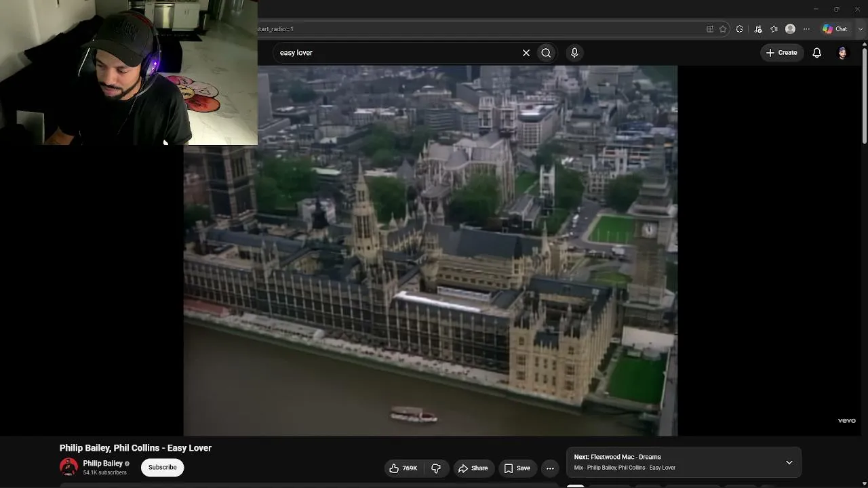Open the browser favorites list icon
Screen dimensions: 868x488
tap(774, 29)
